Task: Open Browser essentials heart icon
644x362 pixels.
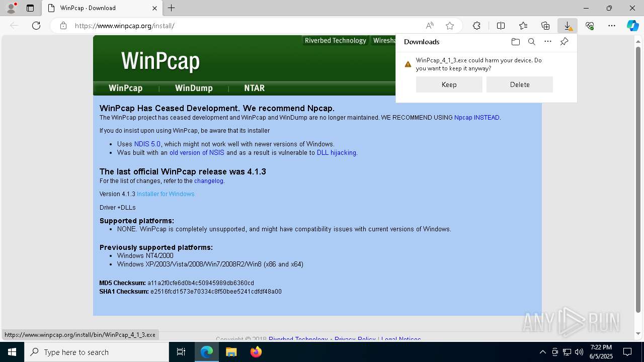Action: click(x=590, y=26)
